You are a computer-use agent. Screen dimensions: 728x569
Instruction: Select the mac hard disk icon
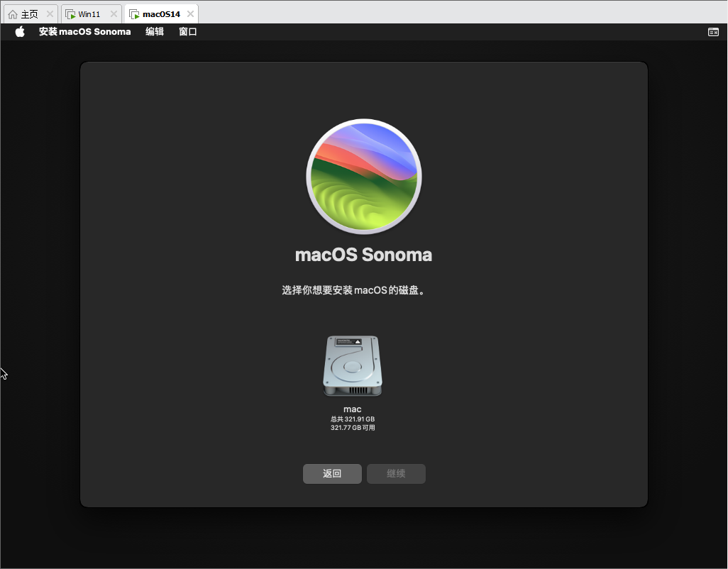(353, 365)
